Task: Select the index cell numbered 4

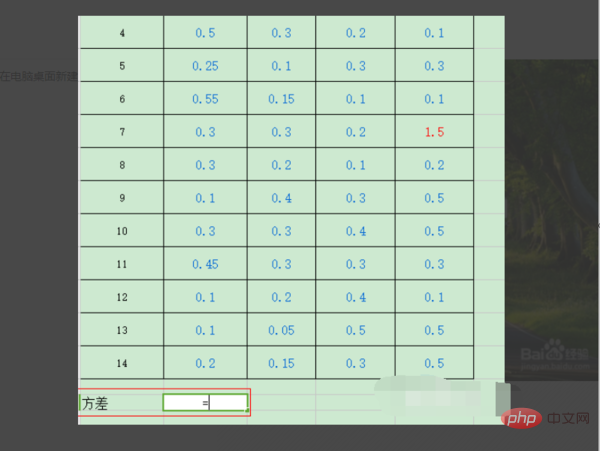Action: coord(122,32)
